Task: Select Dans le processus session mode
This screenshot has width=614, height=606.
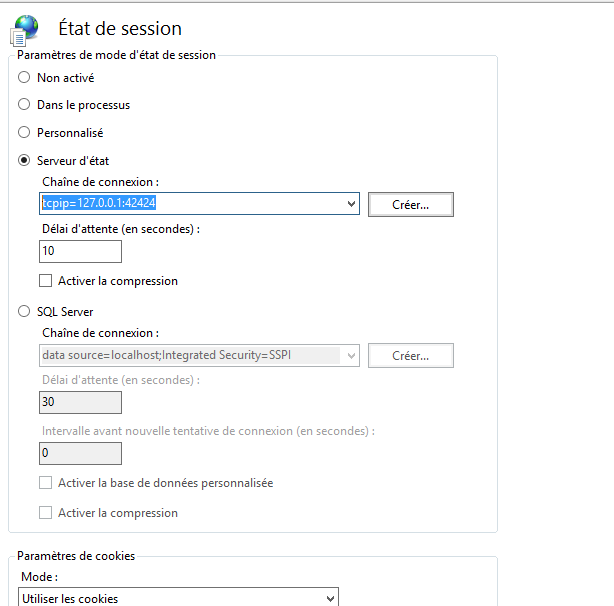Action: tap(25, 105)
